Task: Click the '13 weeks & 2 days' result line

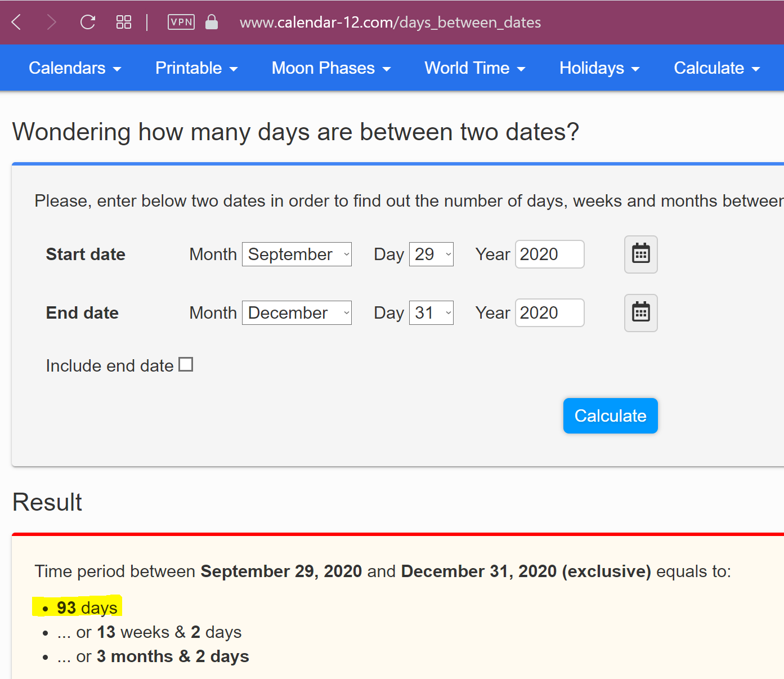Action: click(149, 632)
